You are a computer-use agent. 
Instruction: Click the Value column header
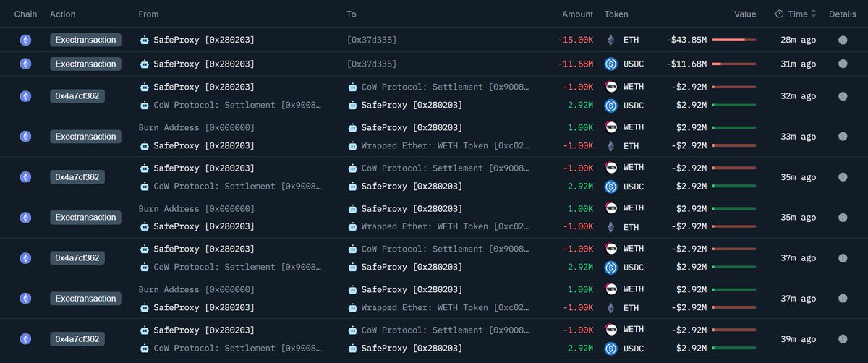tap(745, 14)
